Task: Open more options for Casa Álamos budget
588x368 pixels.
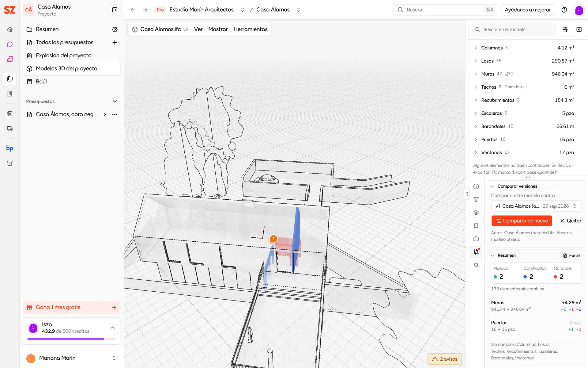Action: pyautogui.click(x=115, y=114)
